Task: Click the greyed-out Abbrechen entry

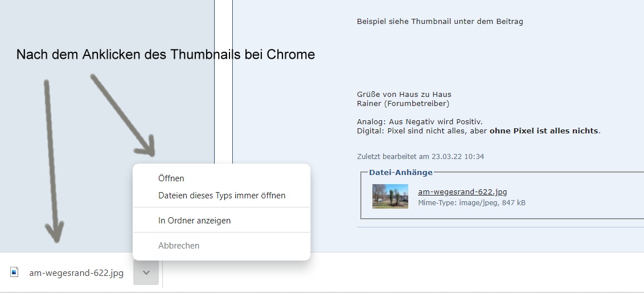Action: (179, 246)
